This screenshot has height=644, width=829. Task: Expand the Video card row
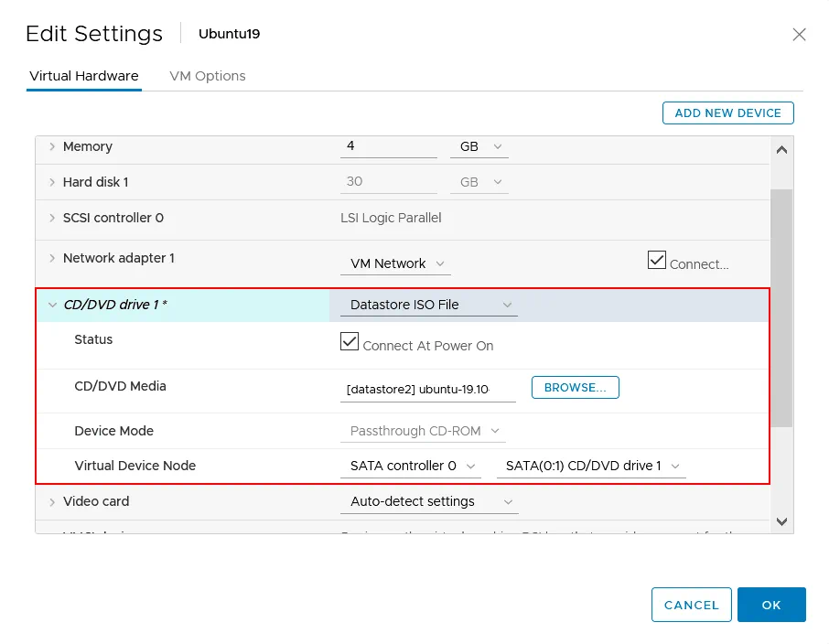(53, 501)
